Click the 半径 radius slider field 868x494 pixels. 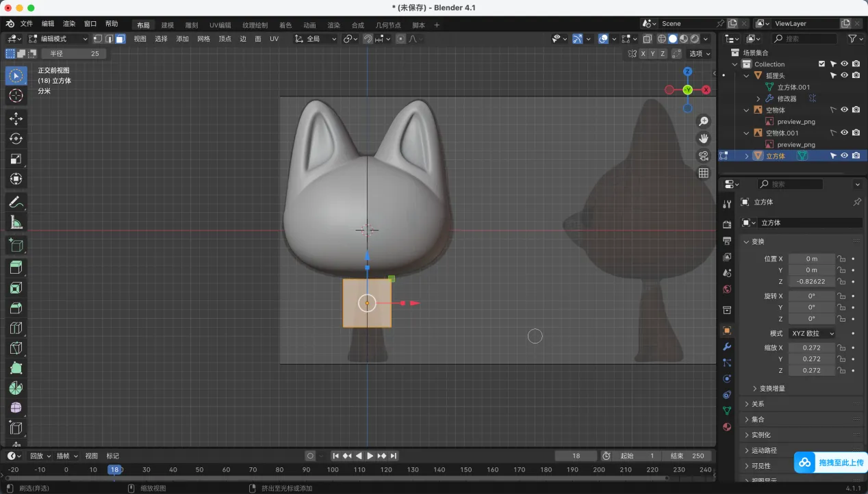[x=74, y=53]
